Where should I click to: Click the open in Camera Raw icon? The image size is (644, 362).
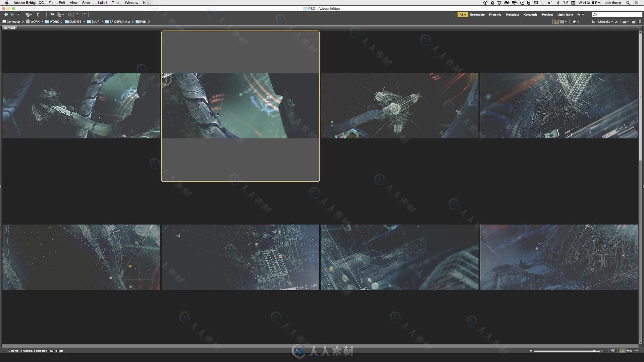coord(70,15)
